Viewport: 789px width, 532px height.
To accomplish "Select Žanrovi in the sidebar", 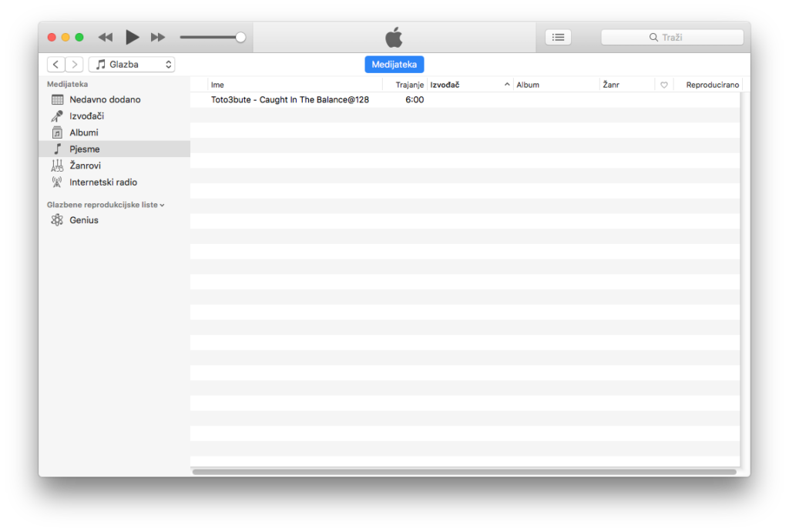I will (85, 166).
